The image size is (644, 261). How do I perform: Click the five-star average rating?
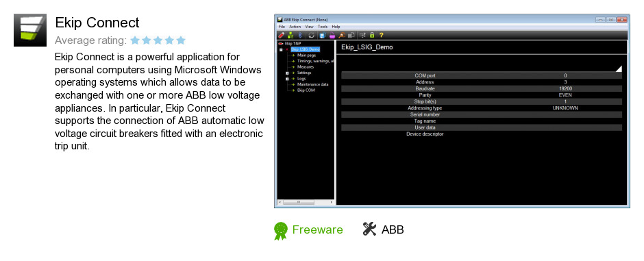click(158, 40)
